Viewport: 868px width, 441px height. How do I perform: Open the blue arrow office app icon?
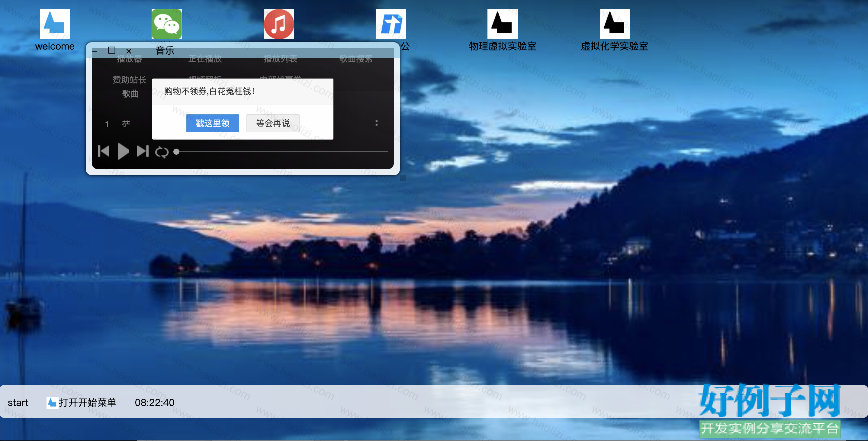pyautogui.click(x=391, y=24)
